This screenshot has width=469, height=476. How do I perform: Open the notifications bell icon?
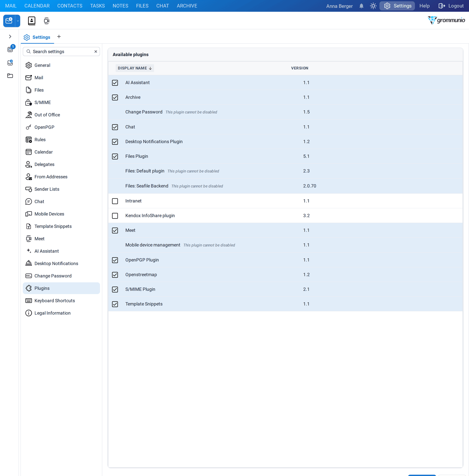click(362, 6)
